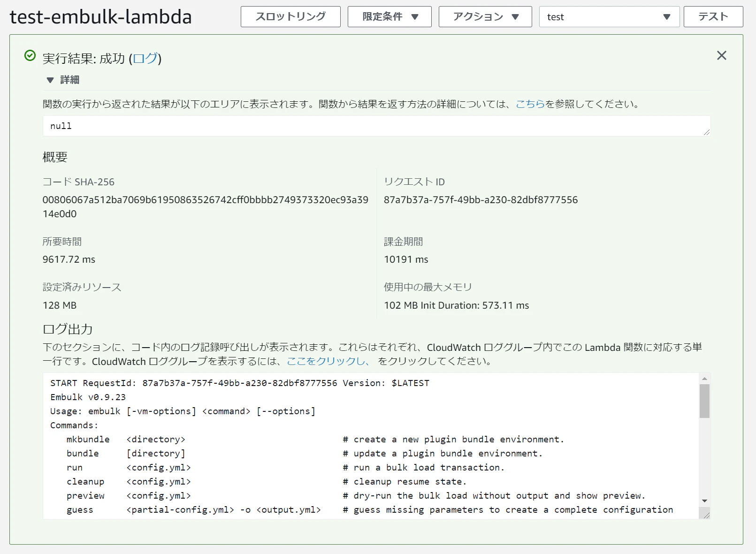The width and height of the screenshot is (756, 554).
Task: Grab the result box resize handle
Action: (x=706, y=132)
